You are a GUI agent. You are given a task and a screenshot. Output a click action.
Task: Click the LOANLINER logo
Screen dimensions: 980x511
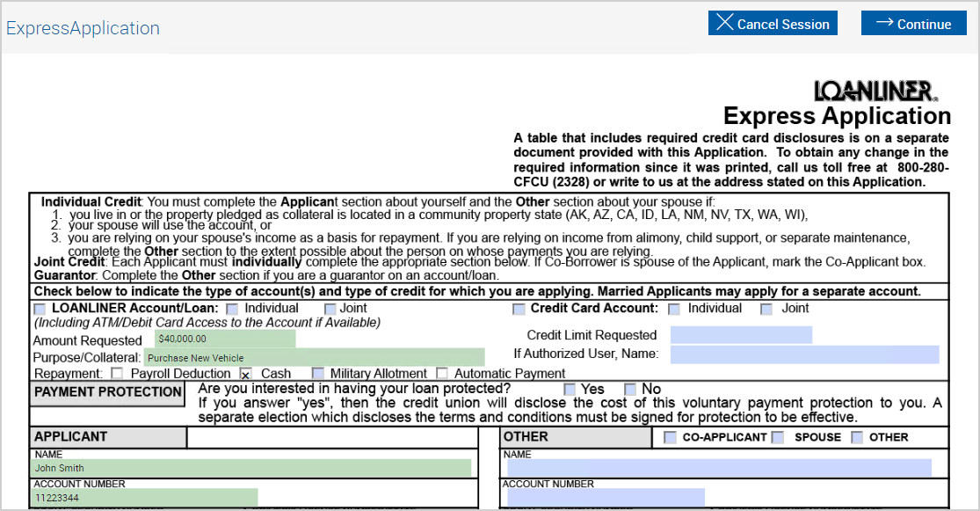pyautogui.click(x=876, y=91)
